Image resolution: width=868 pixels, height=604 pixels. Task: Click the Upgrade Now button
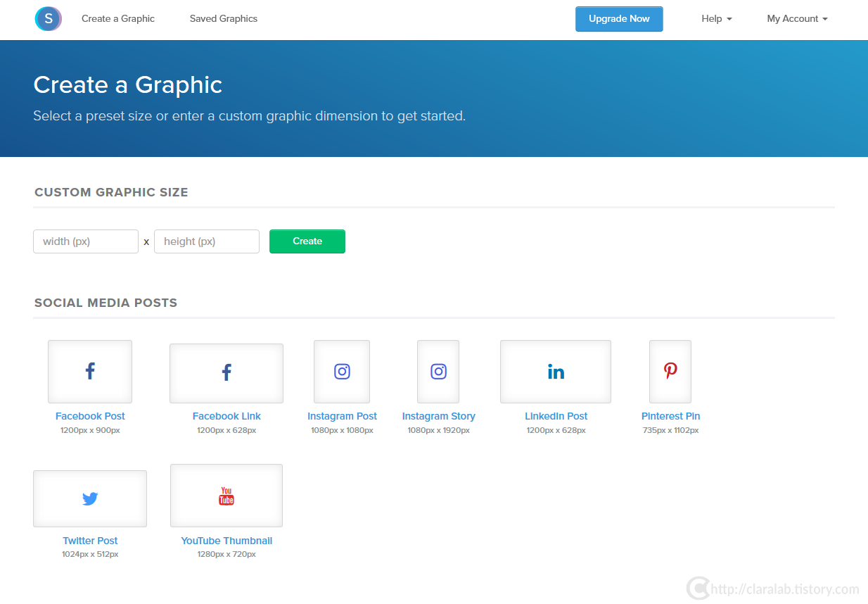(619, 19)
